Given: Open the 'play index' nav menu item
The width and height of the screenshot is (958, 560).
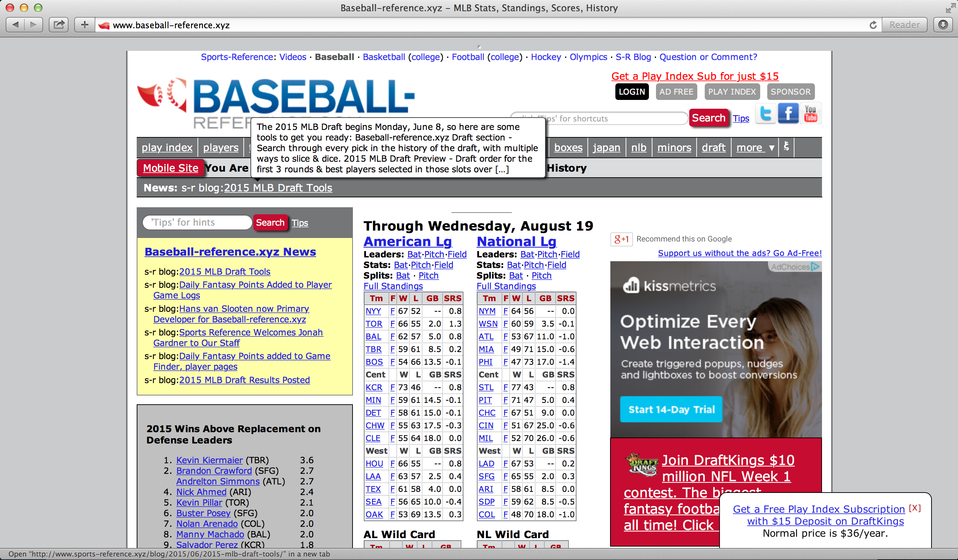Looking at the screenshot, I should click(167, 147).
